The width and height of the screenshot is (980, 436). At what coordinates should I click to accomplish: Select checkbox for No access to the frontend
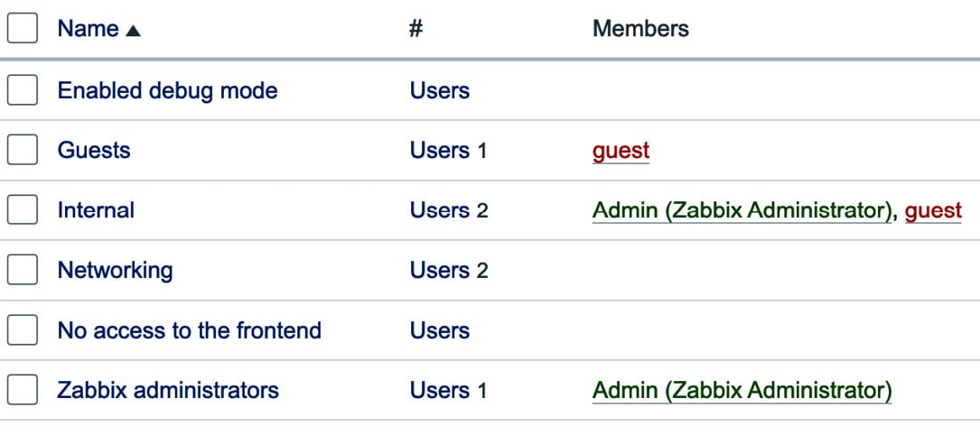click(x=23, y=329)
